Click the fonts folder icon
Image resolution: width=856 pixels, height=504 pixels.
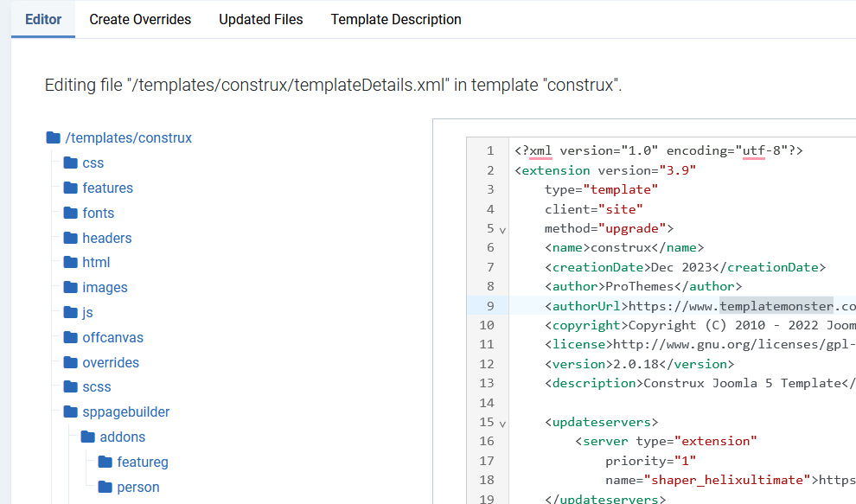pos(70,214)
